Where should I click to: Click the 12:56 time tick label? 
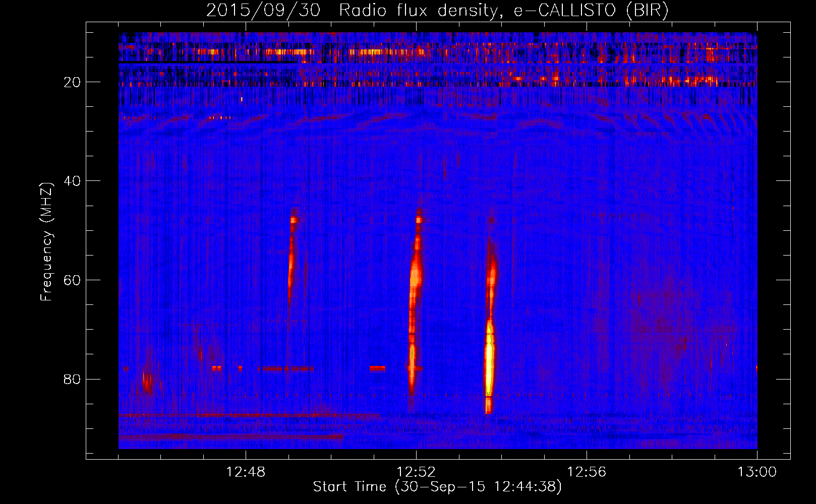click(587, 472)
